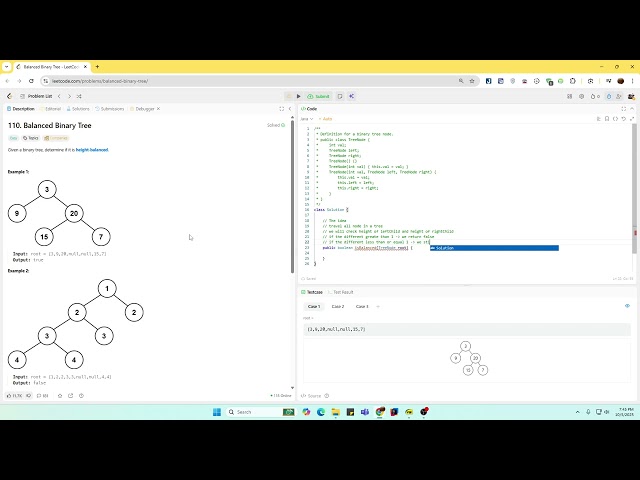The image size is (640, 480).
Task: Click the purple AI assistant icon
Action: coord(351,96)
